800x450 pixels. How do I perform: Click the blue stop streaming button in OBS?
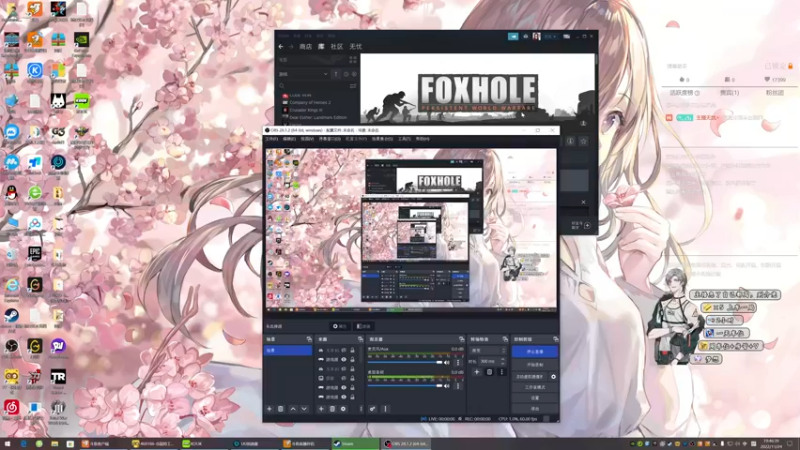click(x=535, y=352)
